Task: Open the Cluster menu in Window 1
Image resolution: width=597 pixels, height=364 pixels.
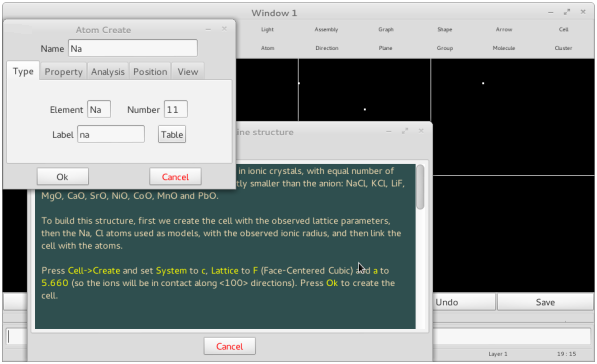Action: pyautogui.click(x=563, y=48)
